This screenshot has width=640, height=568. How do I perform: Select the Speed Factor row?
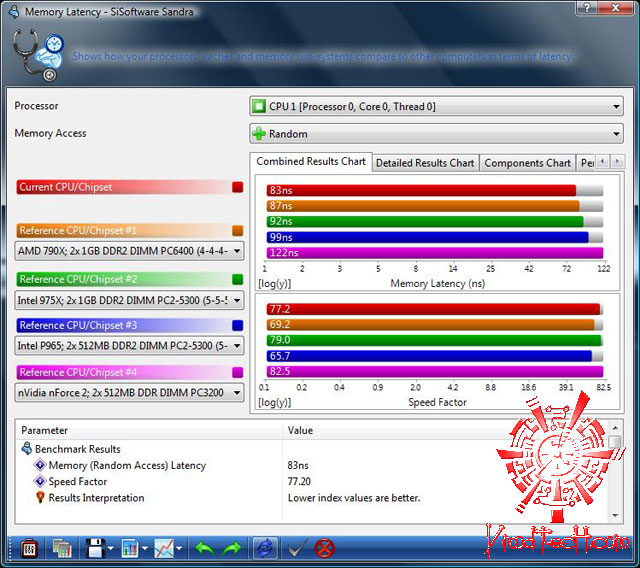(x=312, y=481)
